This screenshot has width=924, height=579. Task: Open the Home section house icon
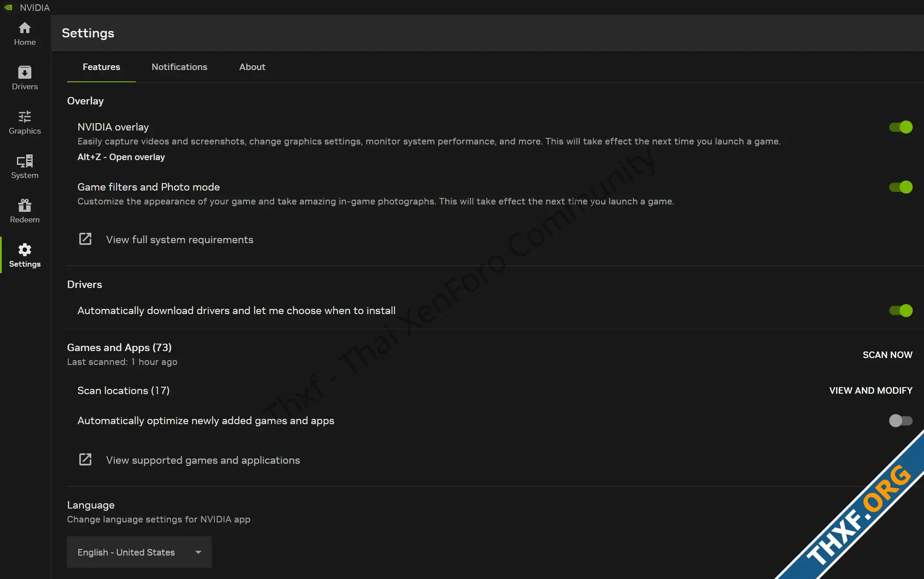point(25,28)
